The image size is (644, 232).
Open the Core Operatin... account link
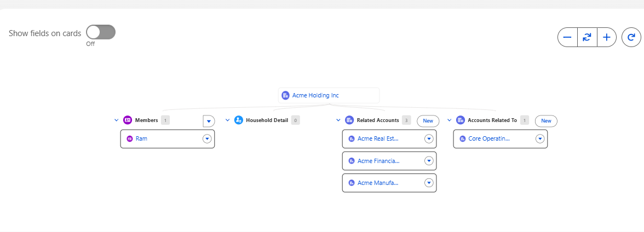pyautogui.click(x=489, y=139)
